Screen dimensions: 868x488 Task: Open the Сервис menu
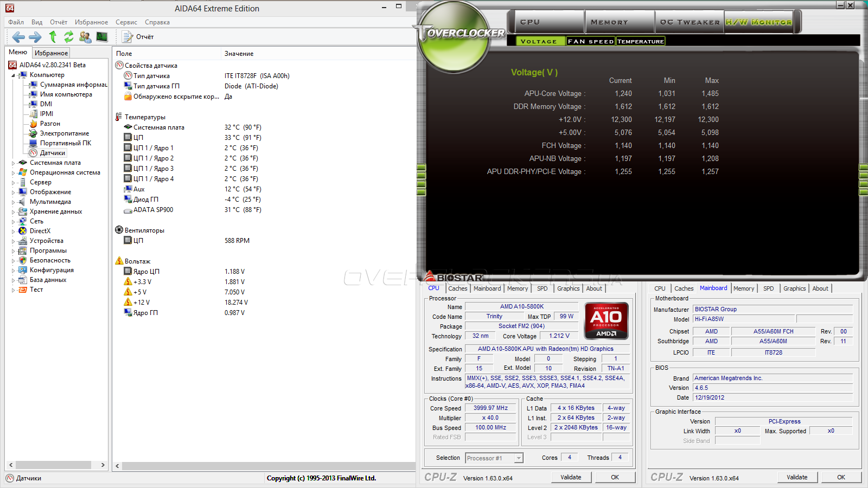tap(126, 22)
